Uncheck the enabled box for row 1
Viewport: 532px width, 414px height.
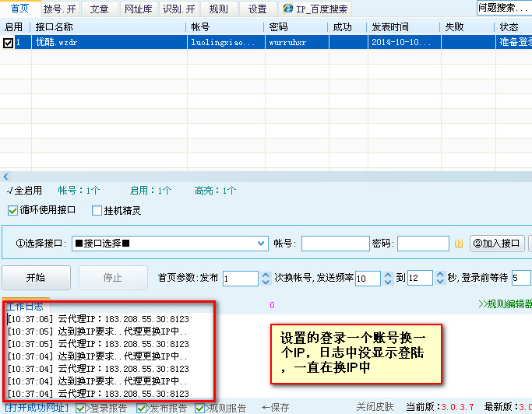click(9, 43)
